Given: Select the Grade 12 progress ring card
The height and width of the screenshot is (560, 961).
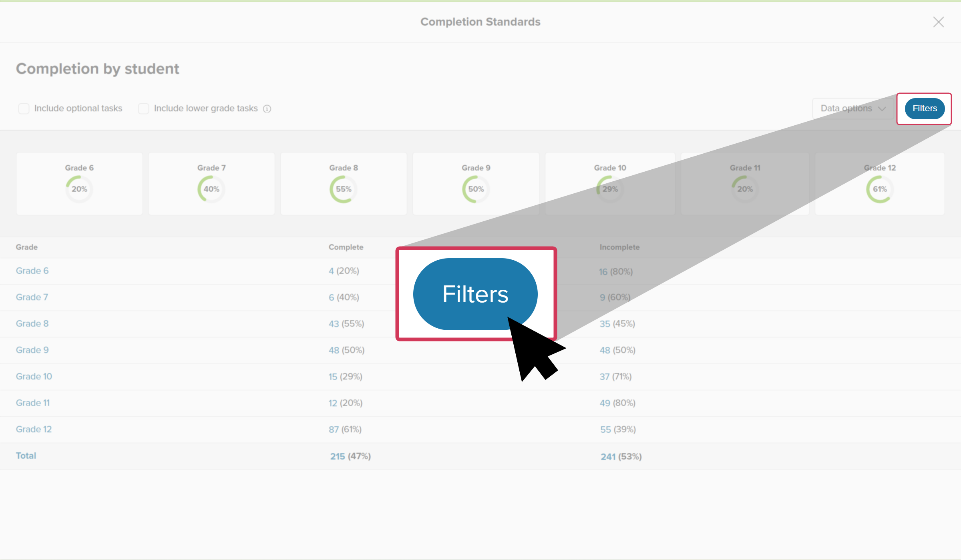Looking at the screenshot, I should click(879, 183).
